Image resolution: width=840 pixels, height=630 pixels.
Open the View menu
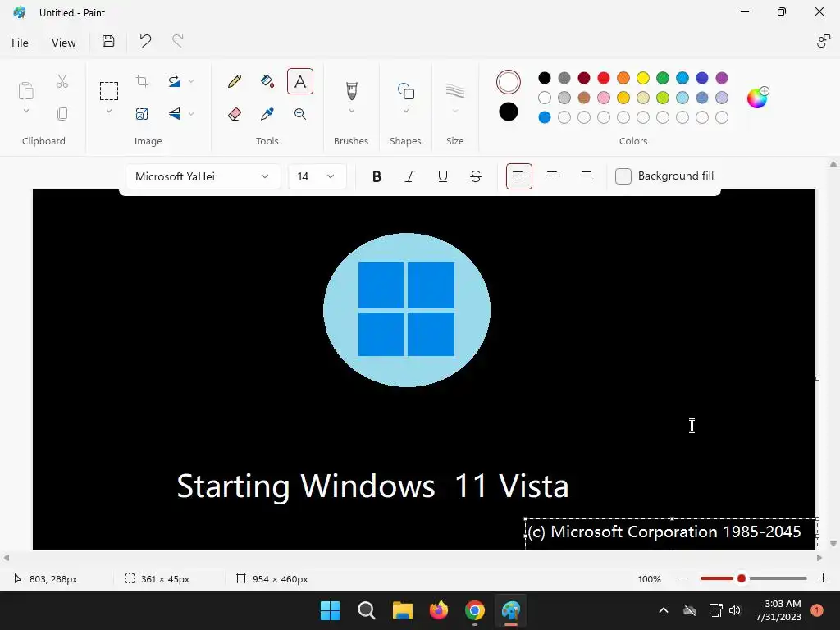[x=63, y=43]
